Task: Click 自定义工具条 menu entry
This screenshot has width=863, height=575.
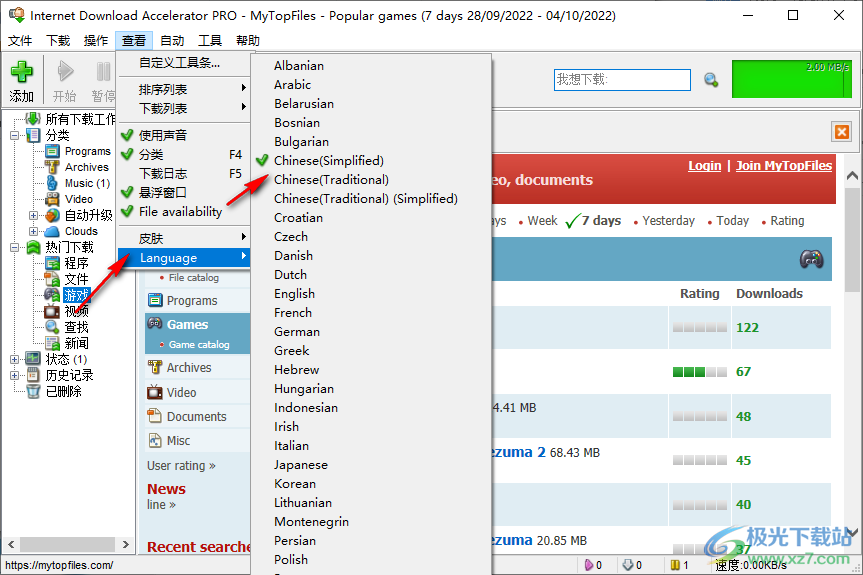Action: click(184, 63)
